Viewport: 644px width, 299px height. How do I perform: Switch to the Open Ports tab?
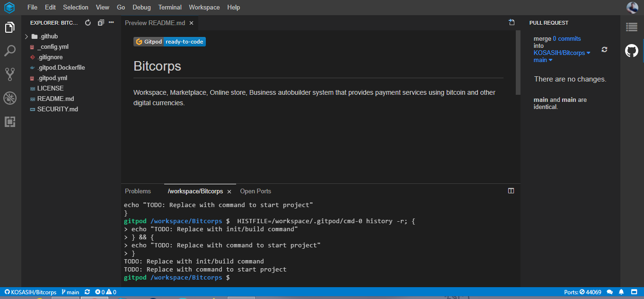(256, 191)
